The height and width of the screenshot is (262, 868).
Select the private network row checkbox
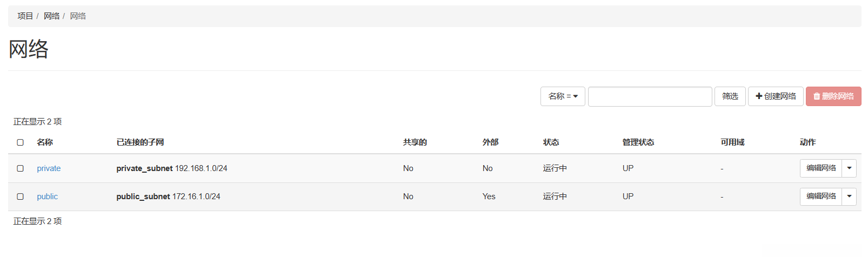(21, 168)
